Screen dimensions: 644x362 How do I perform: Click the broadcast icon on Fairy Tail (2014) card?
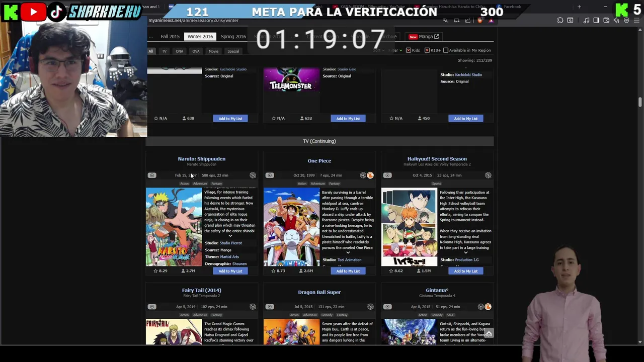pyautogui.click(x=253, y=307)
